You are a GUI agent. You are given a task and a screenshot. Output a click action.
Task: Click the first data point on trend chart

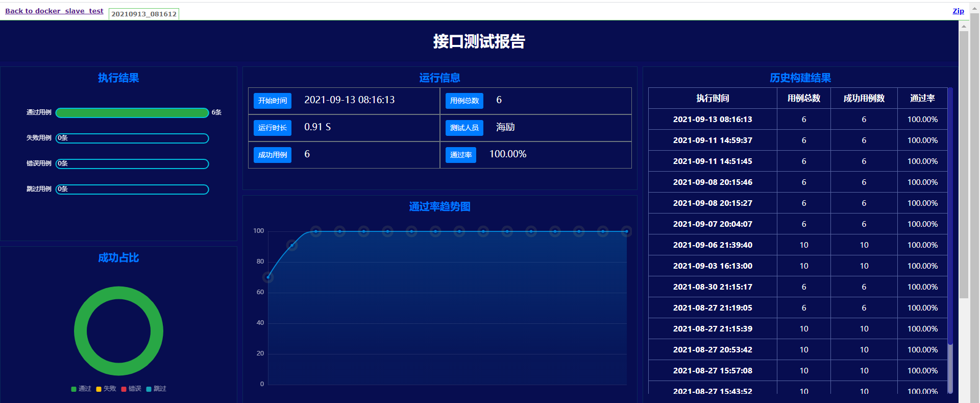268,277
